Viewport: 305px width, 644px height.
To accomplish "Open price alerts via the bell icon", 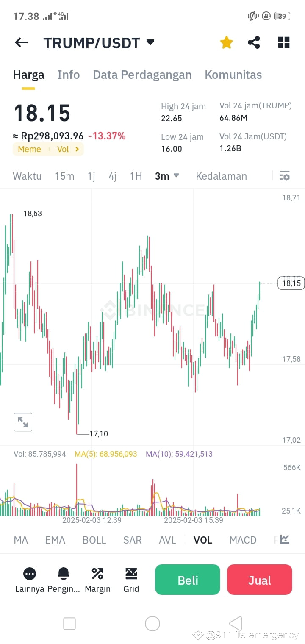I will coord(64,573).
